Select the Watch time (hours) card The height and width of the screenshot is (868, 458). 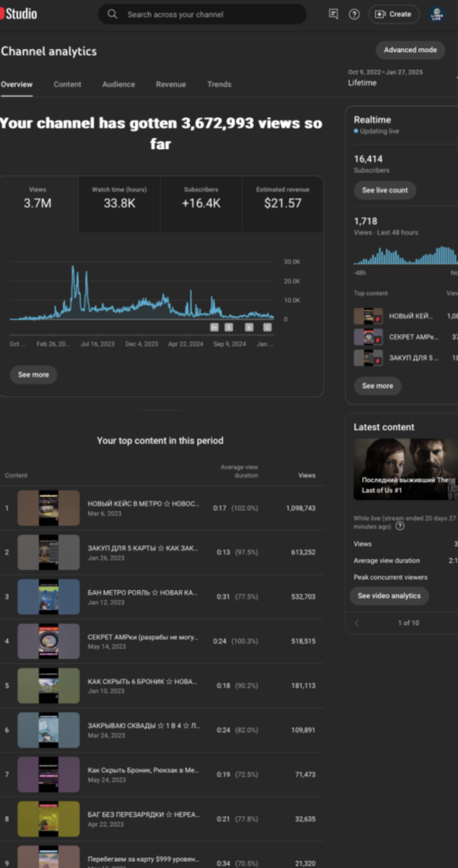click(x=119, y=204)
